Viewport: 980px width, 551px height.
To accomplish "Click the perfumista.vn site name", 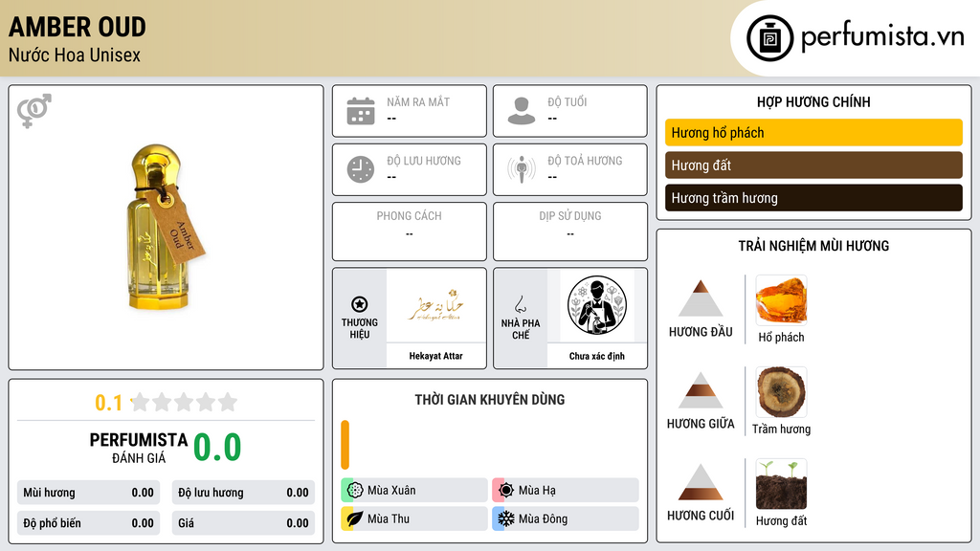I will coord(882,37).
